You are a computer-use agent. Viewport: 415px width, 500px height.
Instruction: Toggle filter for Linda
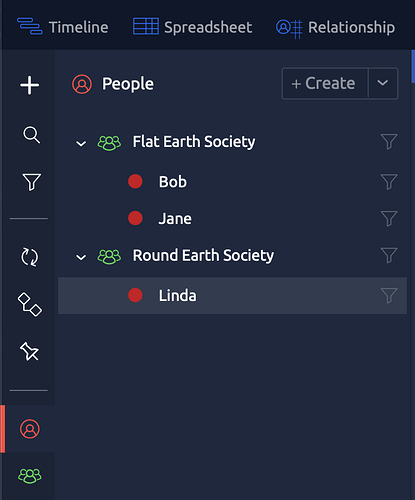(389, 296)
